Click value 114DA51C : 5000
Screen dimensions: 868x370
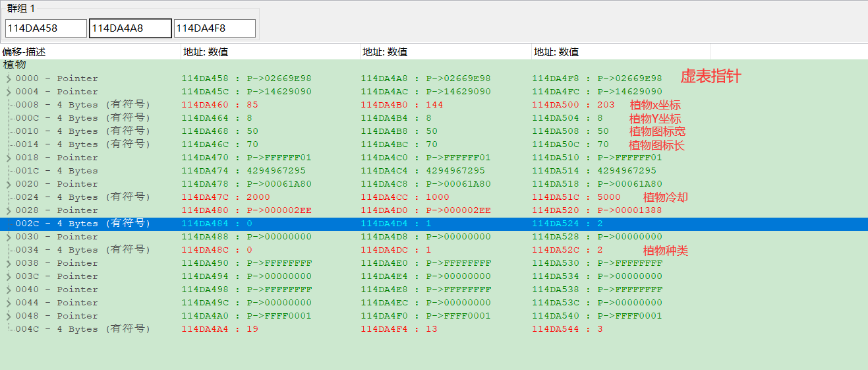pyautogui.click(x=576, y=197)
